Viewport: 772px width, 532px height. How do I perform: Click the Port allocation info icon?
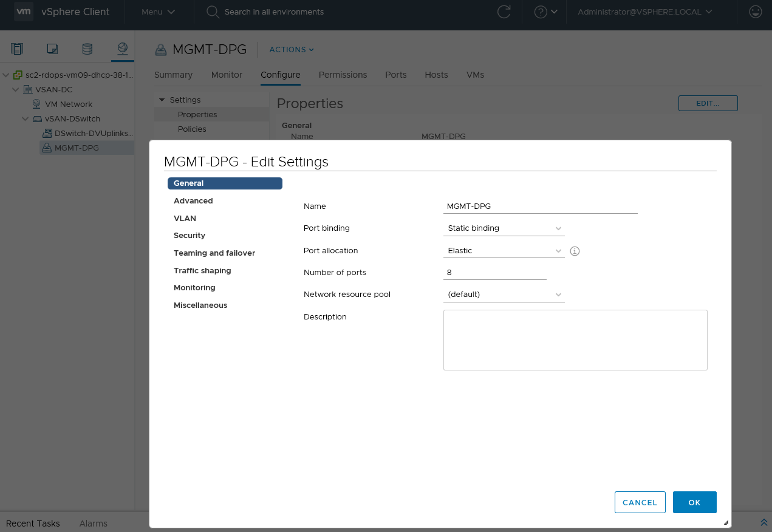click(x=575, y=251)
